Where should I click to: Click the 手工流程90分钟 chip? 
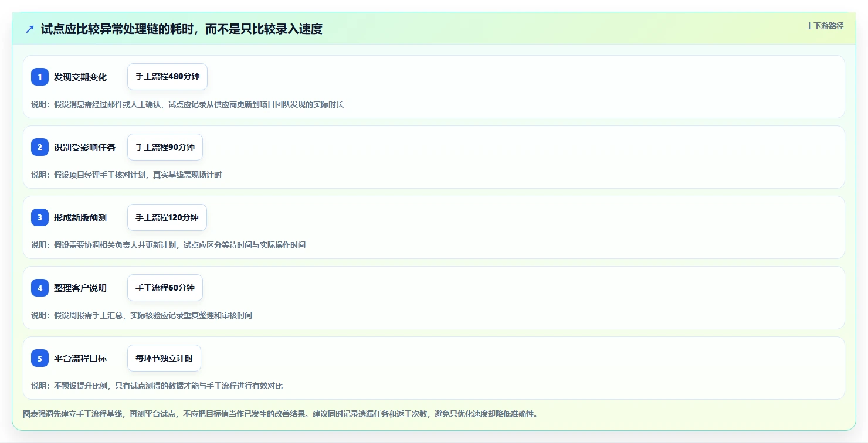165,147
